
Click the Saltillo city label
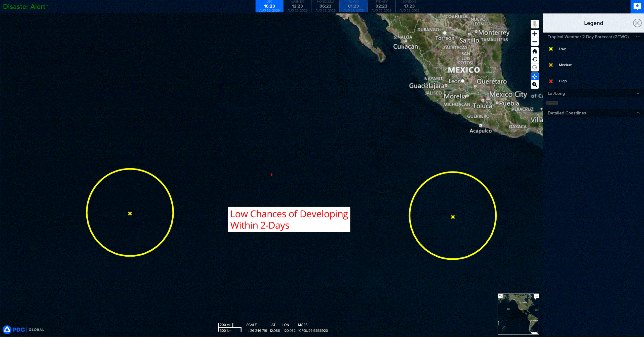(x=469, y=40)
